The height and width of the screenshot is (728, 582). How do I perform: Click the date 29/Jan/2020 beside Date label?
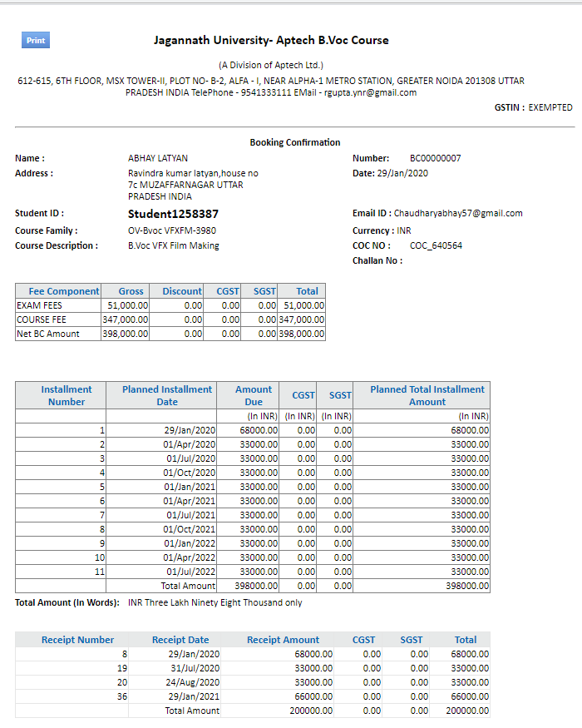(x=402, y=173)
